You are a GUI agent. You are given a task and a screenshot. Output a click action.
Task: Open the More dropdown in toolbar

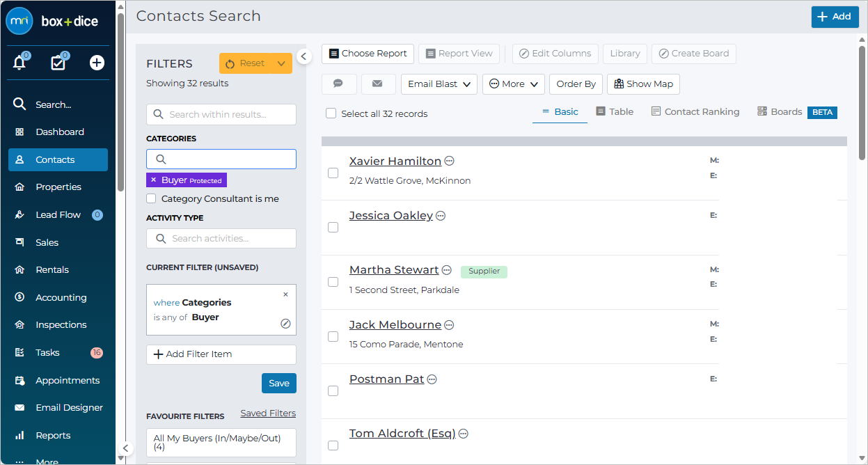pyautogui.click(x=514, y=84)
